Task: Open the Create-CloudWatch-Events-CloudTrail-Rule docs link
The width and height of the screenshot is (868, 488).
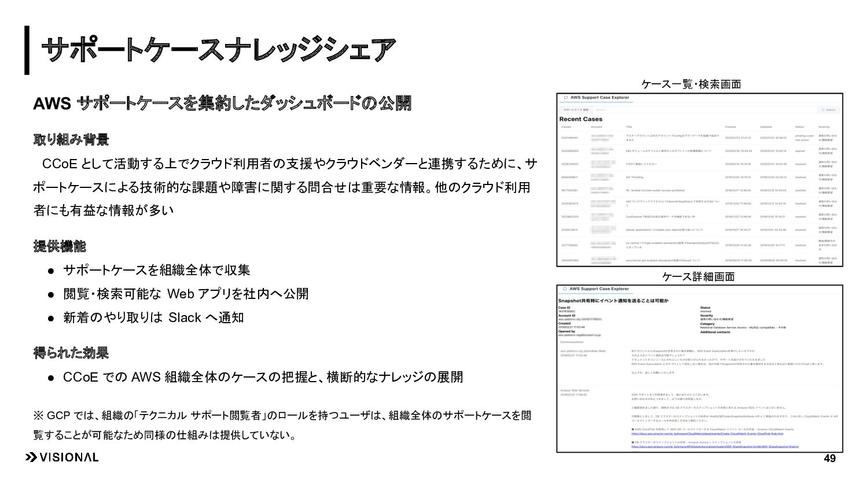Action: (x=707, y=434)
